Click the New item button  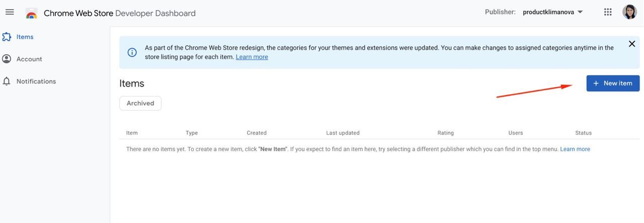point(613,83)
